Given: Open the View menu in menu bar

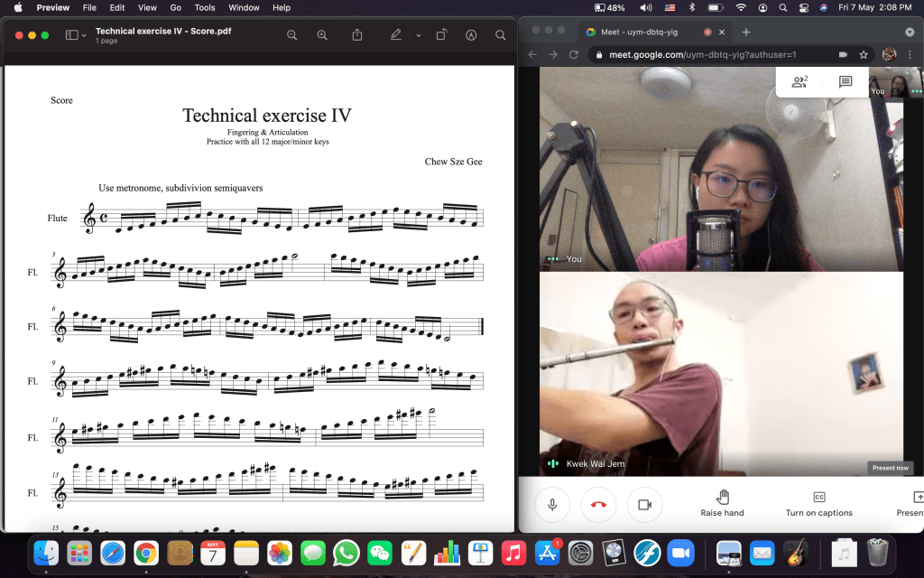Looking at the screenshot, I should 147,7.
